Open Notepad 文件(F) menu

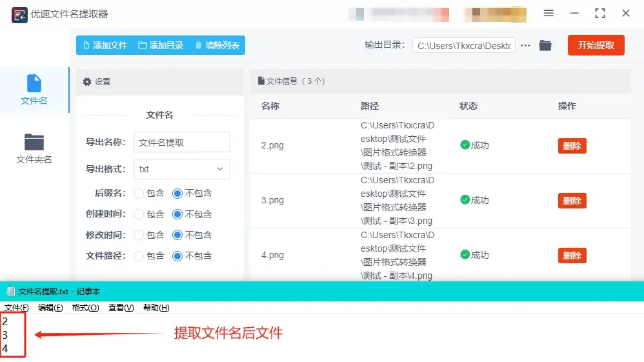click(17, 308)
